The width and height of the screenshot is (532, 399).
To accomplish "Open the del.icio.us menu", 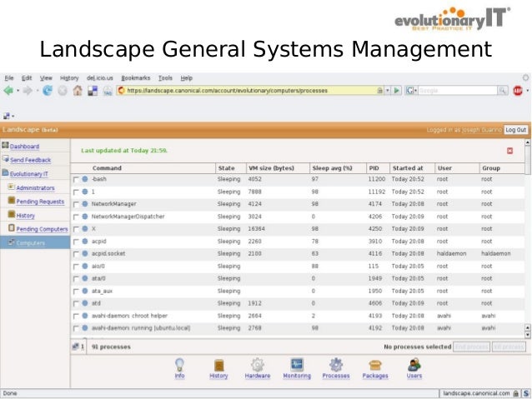I will (x=100, y=78).
